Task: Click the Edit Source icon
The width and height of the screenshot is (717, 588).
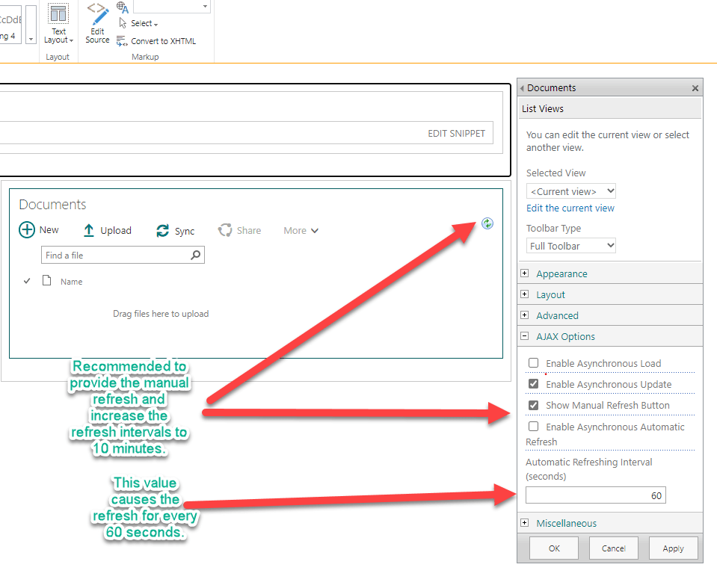Action: 97,14
